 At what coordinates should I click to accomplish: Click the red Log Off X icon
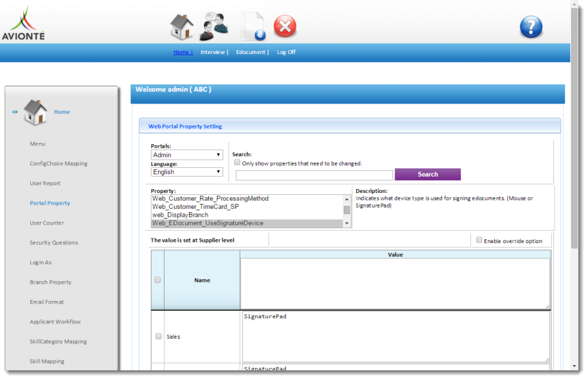[x=285, y=27]
